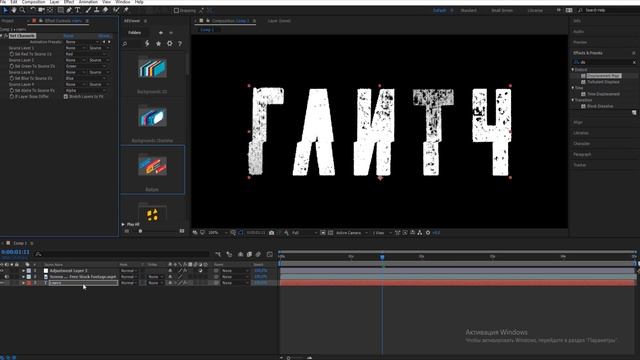The image size is (640, 360).
Task: Select the Eraser tool
Action: (x=105, y=10)
